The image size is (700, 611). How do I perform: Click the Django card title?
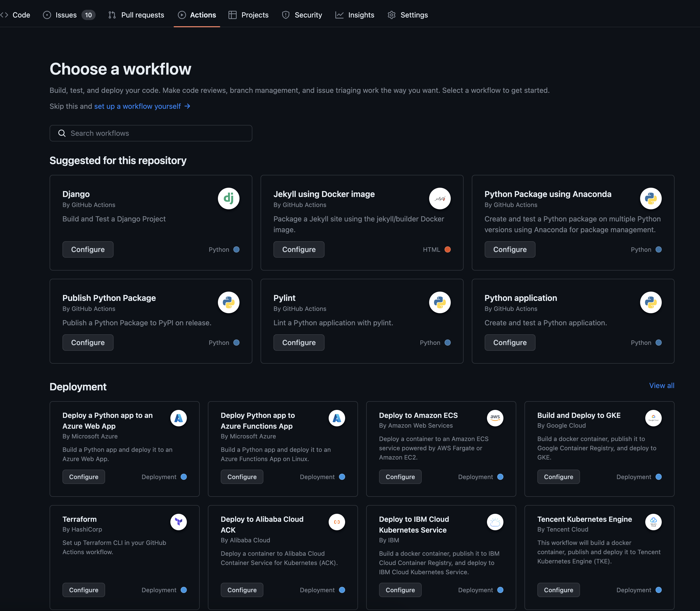pos(76,194)
